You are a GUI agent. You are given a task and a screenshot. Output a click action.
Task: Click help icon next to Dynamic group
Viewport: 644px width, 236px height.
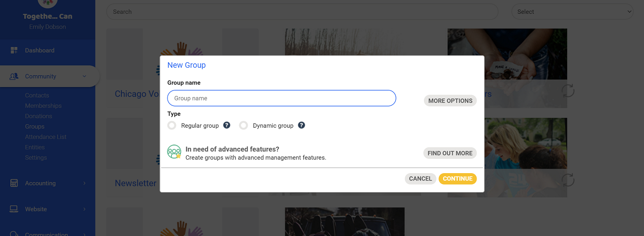[301, 125]
